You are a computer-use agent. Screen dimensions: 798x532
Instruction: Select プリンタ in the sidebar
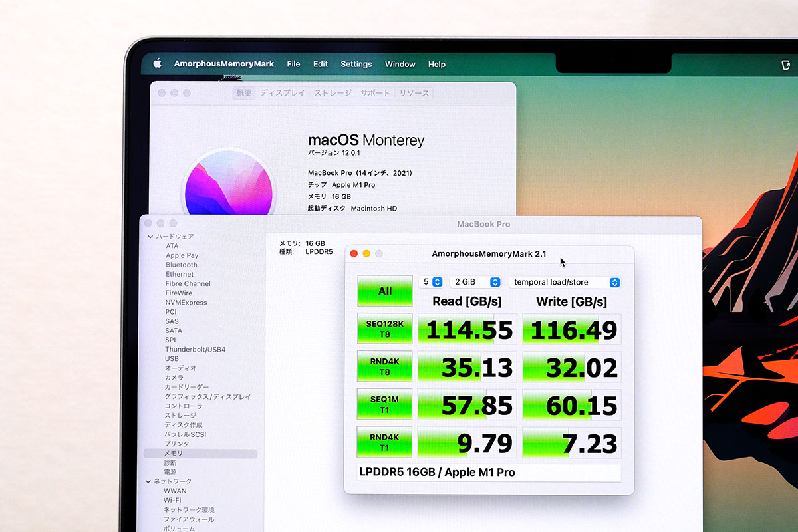[x=178, y=444]
